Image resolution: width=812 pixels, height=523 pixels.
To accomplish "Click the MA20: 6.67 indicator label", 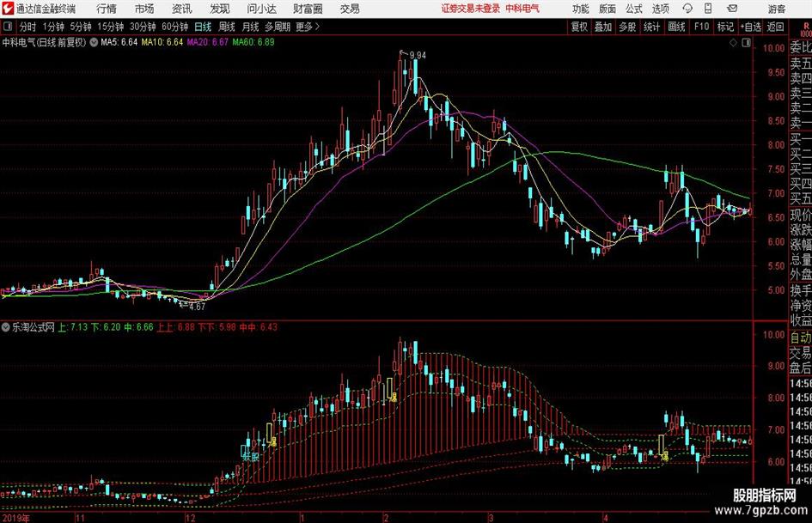I will [208, 42].
